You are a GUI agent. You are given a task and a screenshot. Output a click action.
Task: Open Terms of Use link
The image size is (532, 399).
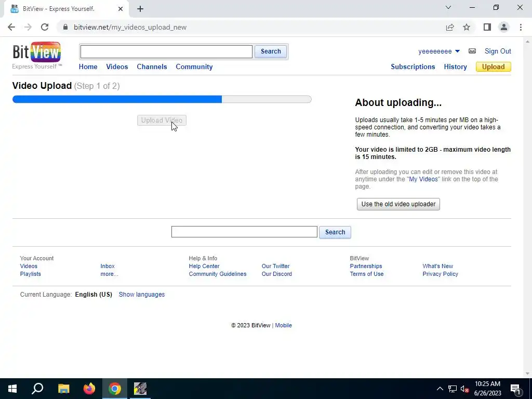366,274
